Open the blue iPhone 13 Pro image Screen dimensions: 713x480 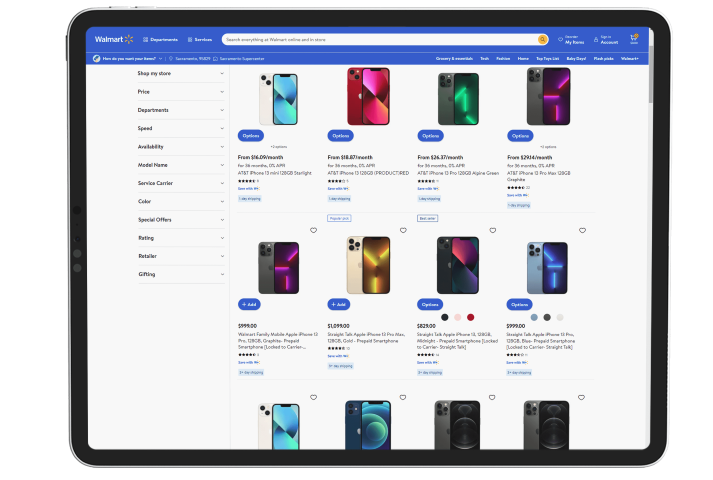[x=547, y=268]
